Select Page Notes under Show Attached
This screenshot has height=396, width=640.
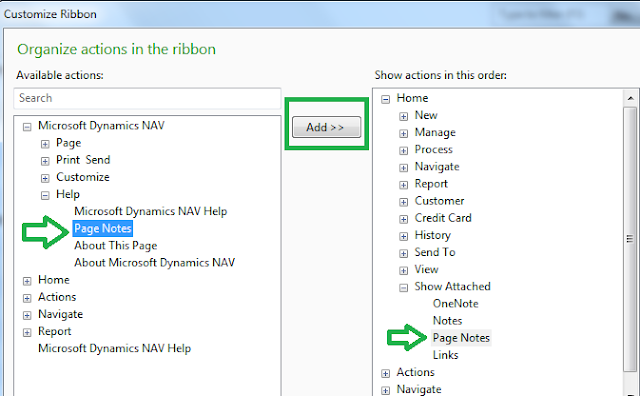pyautogui.click(x=461, y=338)
